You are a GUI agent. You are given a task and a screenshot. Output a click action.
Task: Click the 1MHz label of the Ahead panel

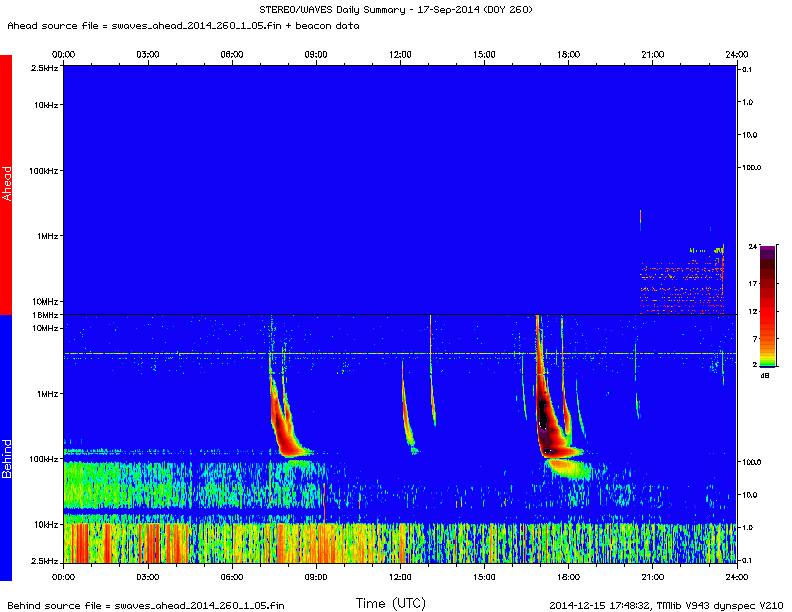point(47,236)
